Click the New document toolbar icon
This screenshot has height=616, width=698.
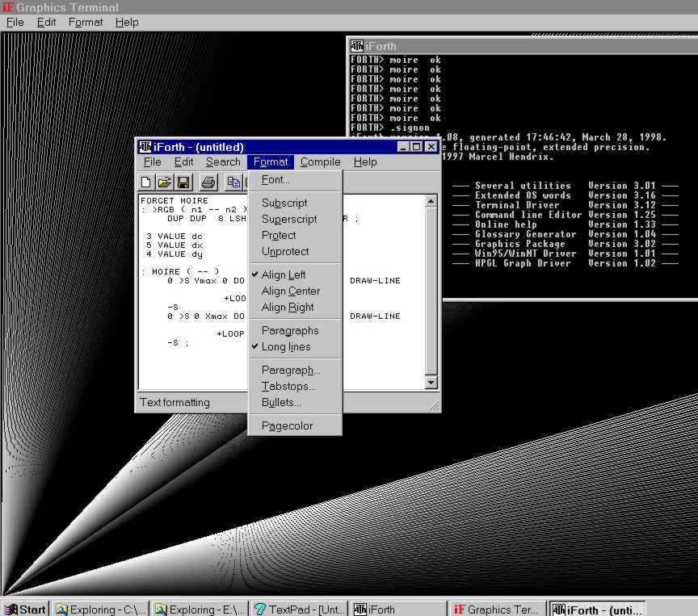click(146, 182)
